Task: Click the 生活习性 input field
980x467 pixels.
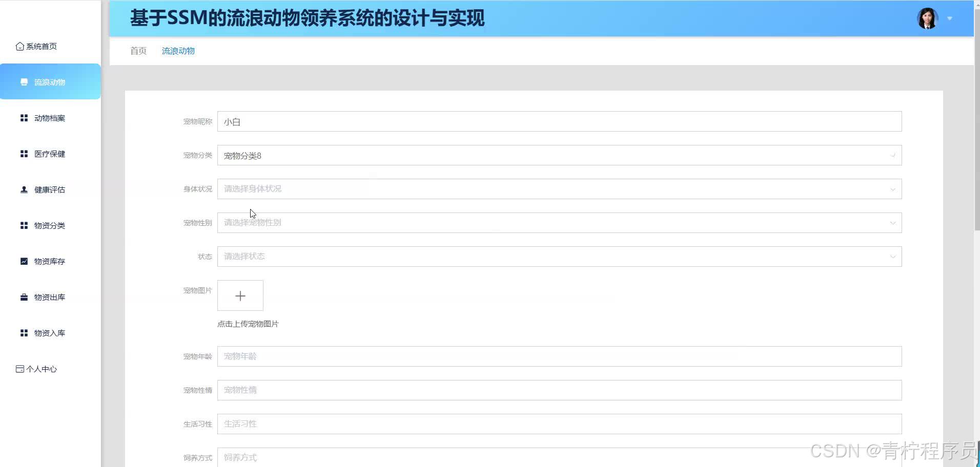Action: click(x=559, y=424)
